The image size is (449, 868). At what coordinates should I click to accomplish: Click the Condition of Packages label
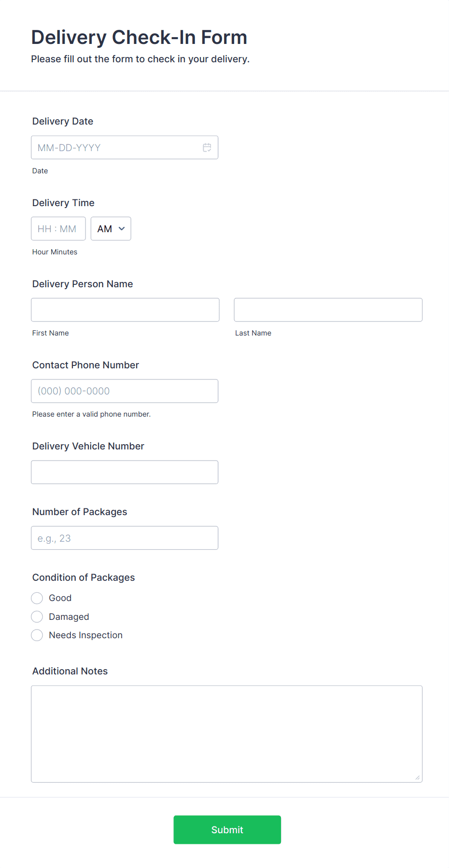84,577
